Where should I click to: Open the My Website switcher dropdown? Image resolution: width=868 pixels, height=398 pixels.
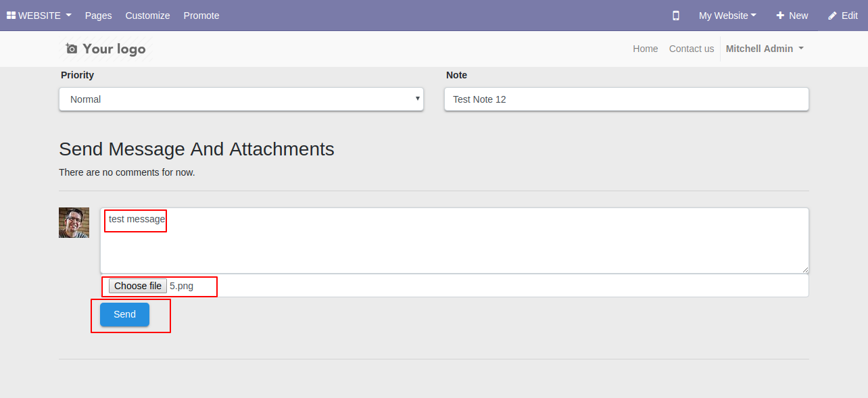tap(727, 16)
